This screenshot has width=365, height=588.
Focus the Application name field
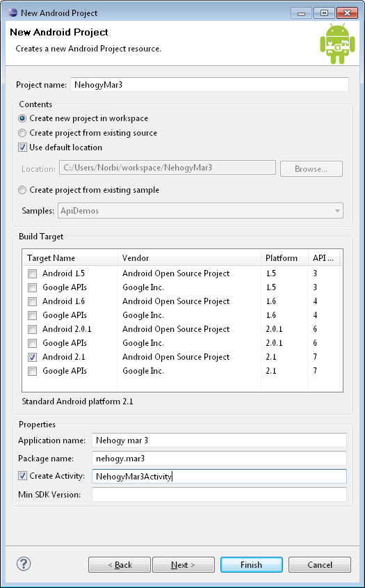tap(219, 440)
